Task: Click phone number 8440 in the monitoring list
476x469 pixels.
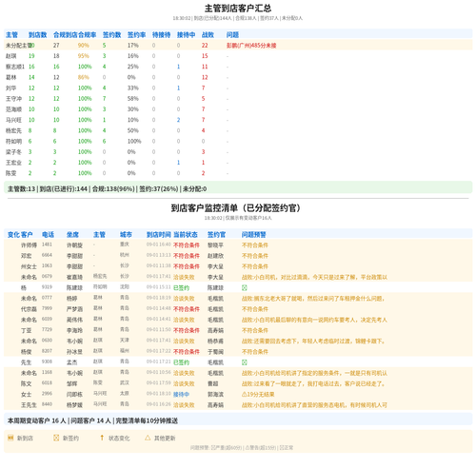Action: (x=47, y=404)
